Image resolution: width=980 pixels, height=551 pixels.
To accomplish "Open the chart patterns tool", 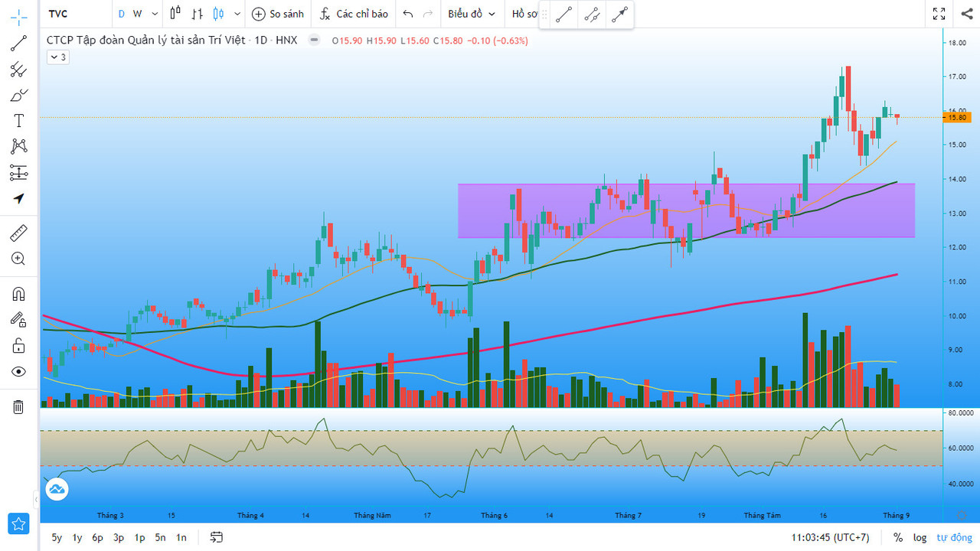I will click(18, 147).
